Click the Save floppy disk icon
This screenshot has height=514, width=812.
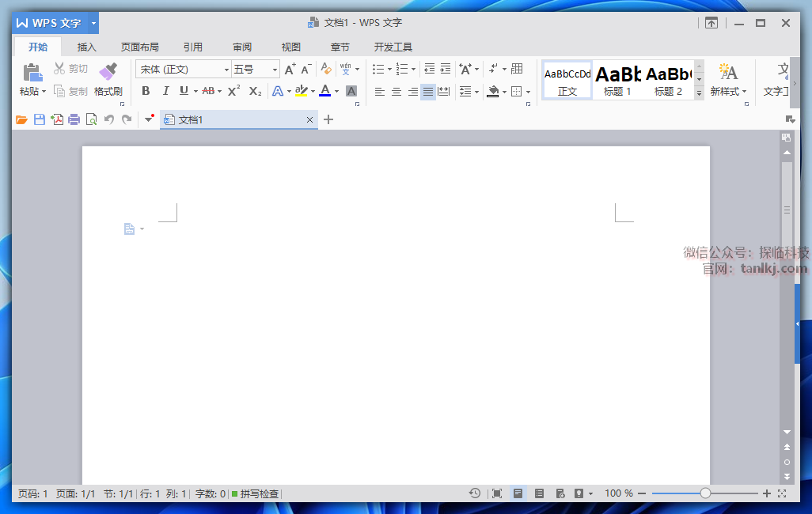pos(39,120)
